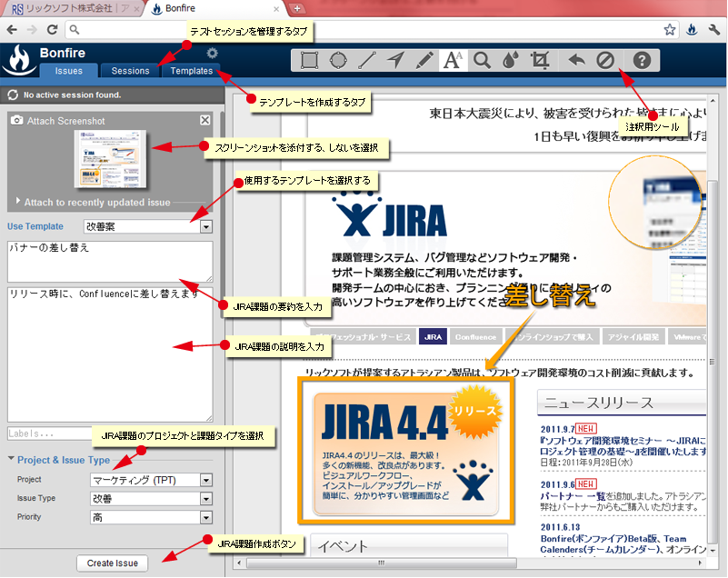
Task: Pick the arrow annotation tool
Action: 395,60
